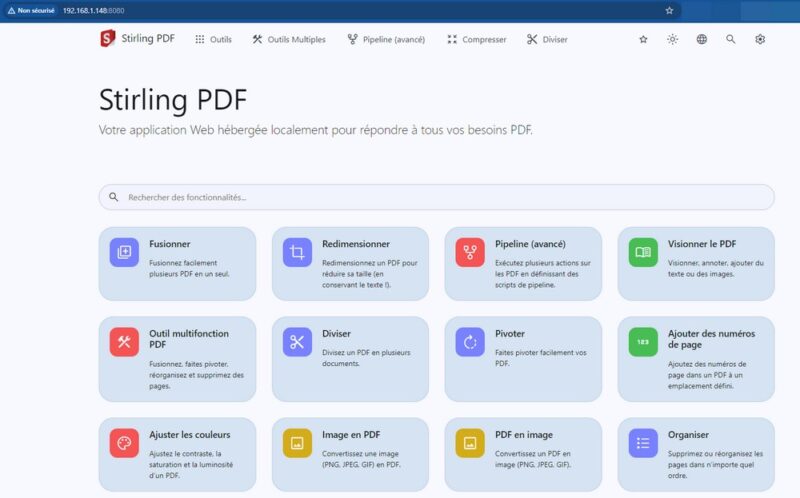The width and height of the screenshot is (800, 498).
Task: Expand the Outils menu
Action: tap(213, 39)
